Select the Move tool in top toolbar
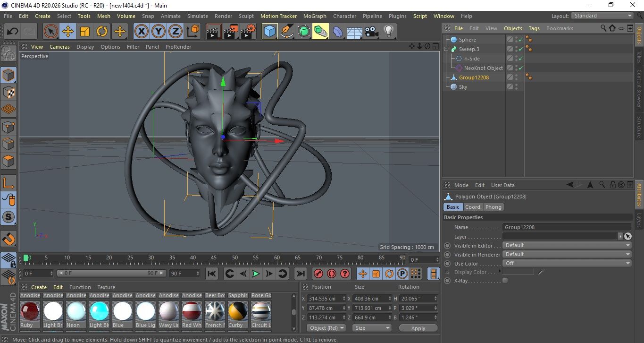Screen dimensions: 644x343 [68, 32]
